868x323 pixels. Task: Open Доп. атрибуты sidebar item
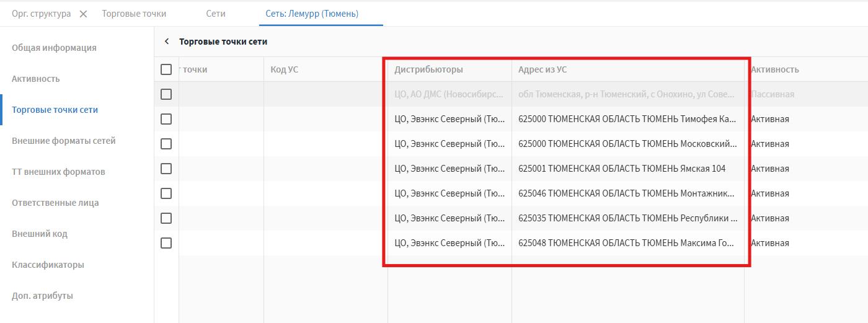coord(42,296)
